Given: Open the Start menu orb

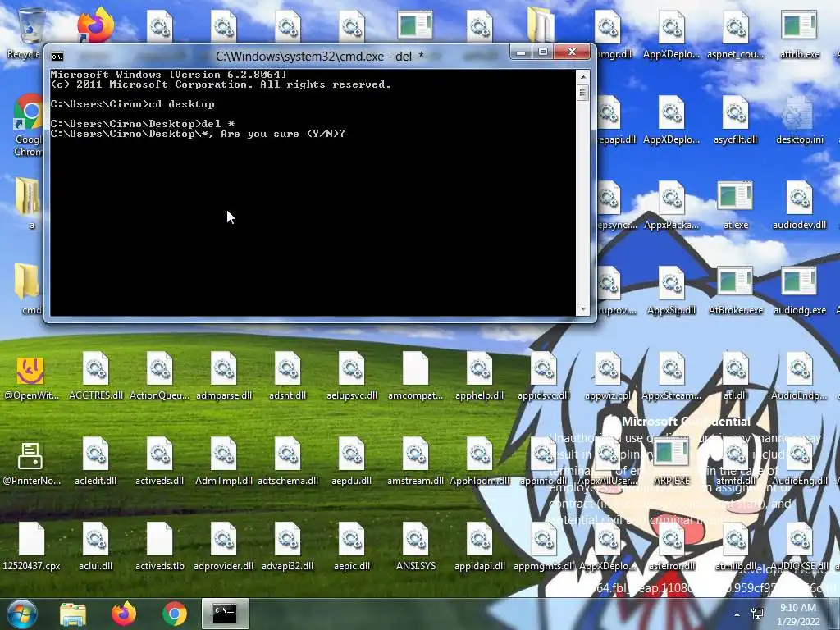Looking at the screenshot, I should tap(21, 614).
